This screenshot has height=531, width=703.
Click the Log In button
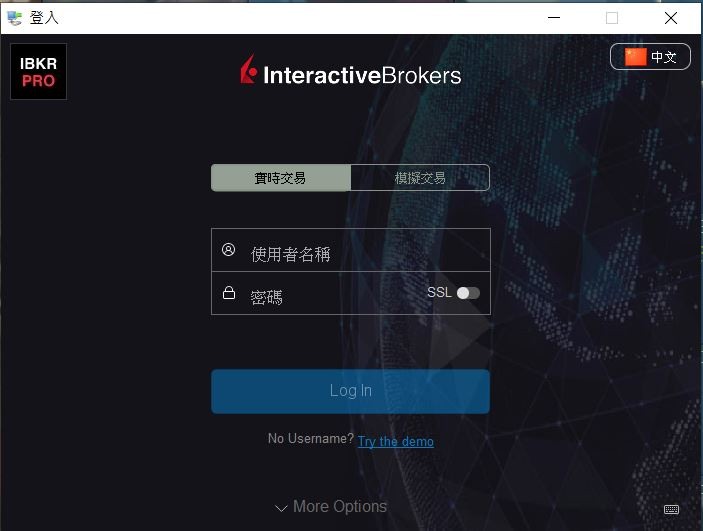pos(350,391)
